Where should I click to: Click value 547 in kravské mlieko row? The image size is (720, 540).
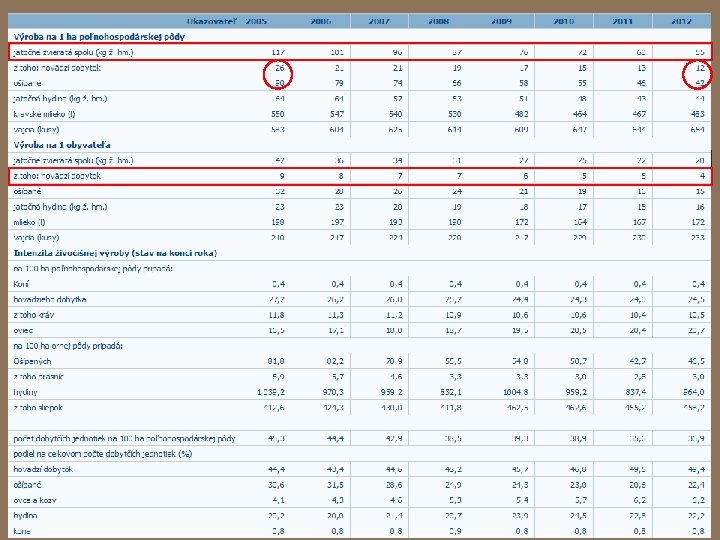337,114
